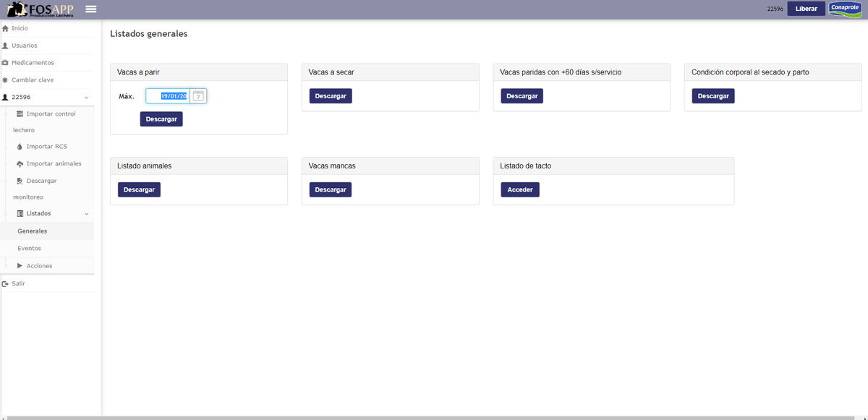Click the Salir sign-out icon
The image size is (868, 420).
(6, 283)
